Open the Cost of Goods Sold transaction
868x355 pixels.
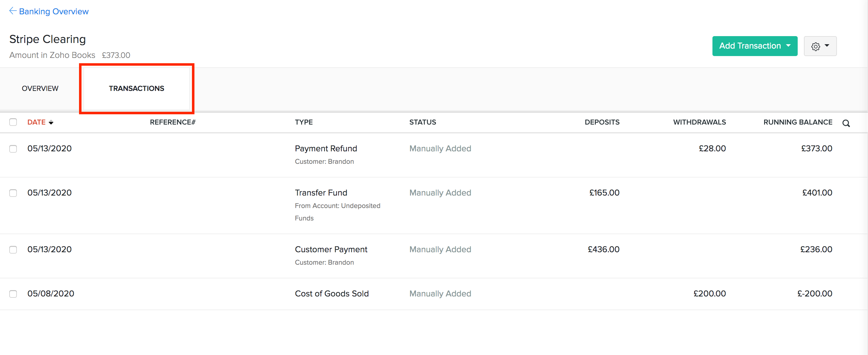(x=332, y=293)
